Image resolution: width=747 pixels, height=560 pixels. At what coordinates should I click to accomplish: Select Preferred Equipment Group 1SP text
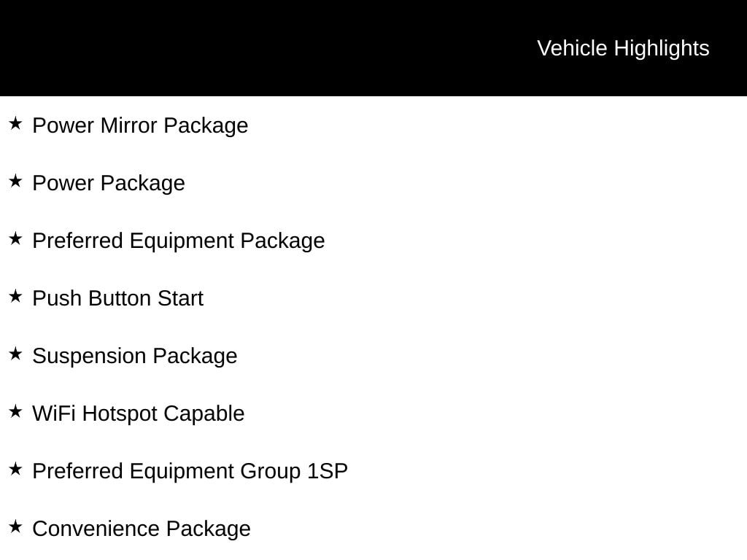(190, 472)
